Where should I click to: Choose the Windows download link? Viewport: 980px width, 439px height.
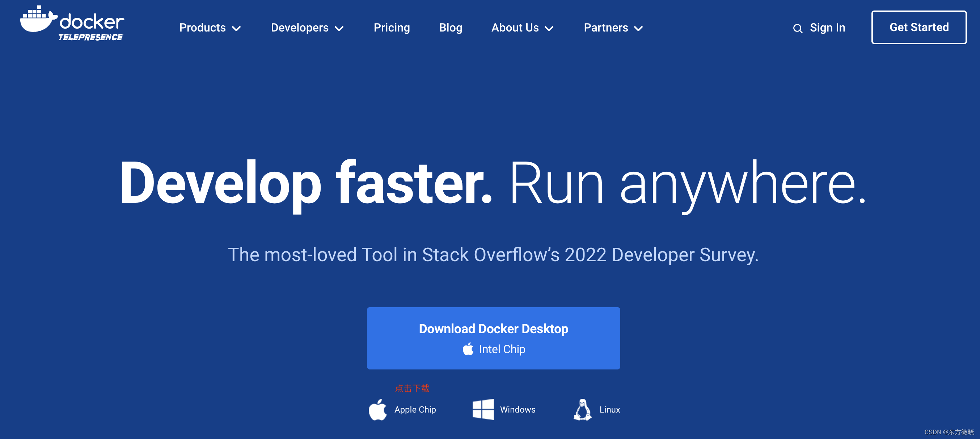tap(518, 410)
